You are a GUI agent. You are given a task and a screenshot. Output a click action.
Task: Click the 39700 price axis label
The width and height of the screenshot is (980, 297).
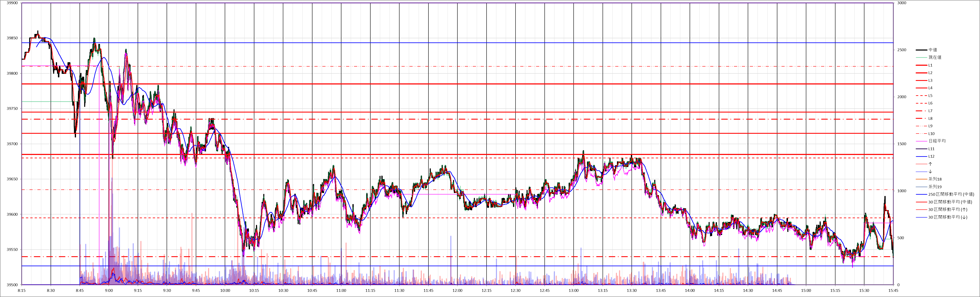[12, 144]
